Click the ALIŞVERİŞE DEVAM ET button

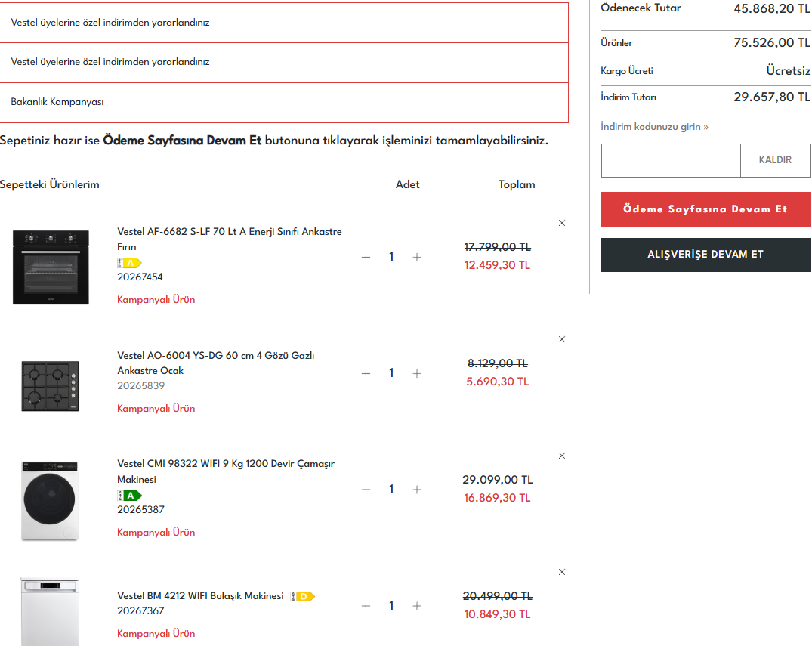pos(705,255)
